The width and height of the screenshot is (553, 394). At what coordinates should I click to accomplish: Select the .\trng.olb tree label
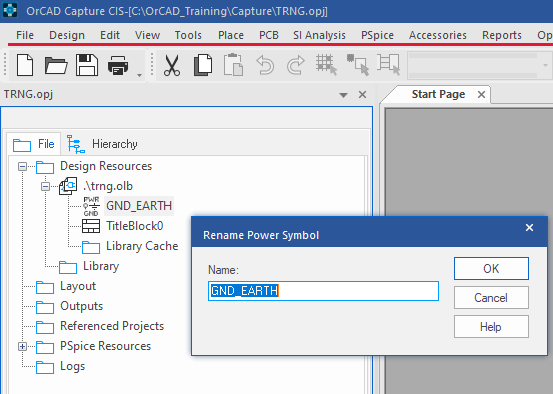pos(108,186)
